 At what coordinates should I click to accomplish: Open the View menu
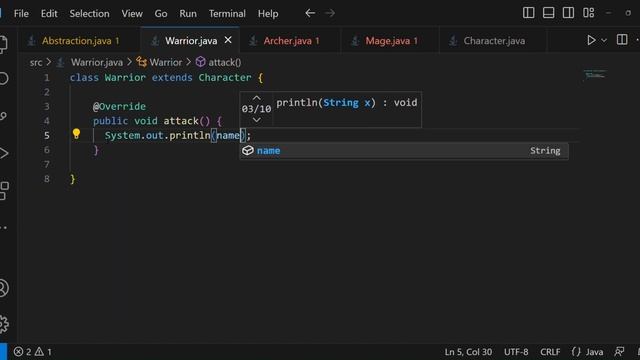click(132, 13)
